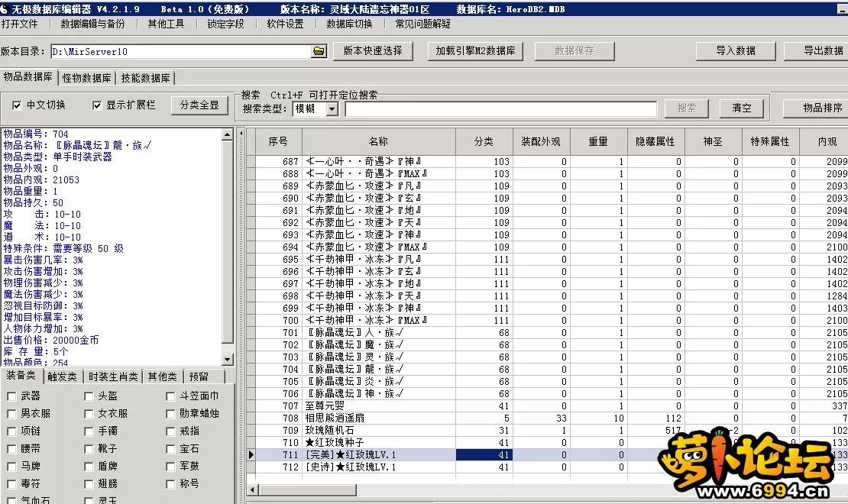Screen dimensions: 848x504
Task: Click the 版本目录 path field
Action: pos(181,51)
